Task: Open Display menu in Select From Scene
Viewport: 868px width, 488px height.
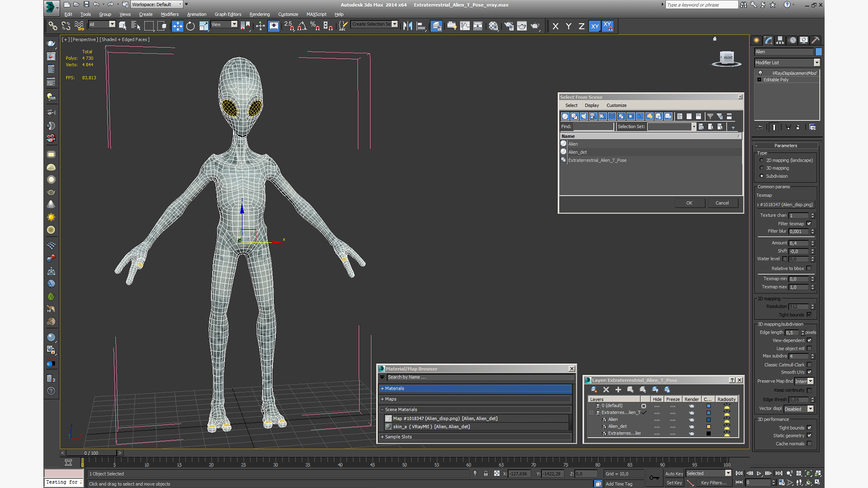Action: pyautogui.click(x=592, y=106)
